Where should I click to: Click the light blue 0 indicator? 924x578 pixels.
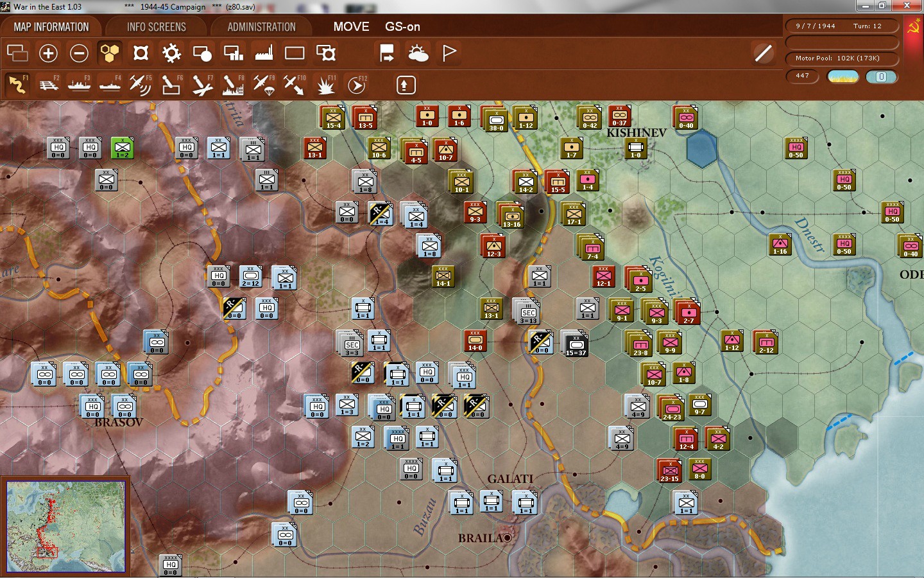pyautogui.click(x=881, y=77)
